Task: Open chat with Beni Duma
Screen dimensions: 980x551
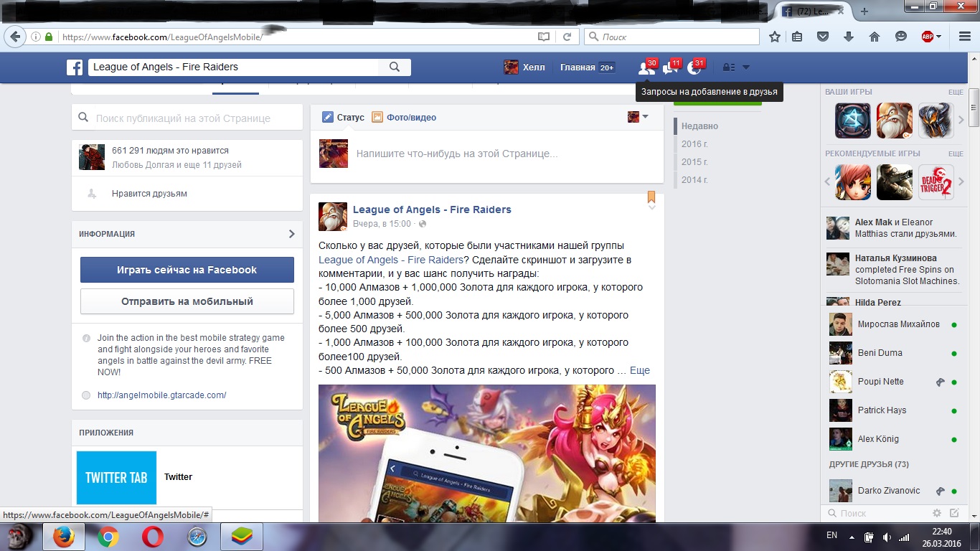Action: 894,353
